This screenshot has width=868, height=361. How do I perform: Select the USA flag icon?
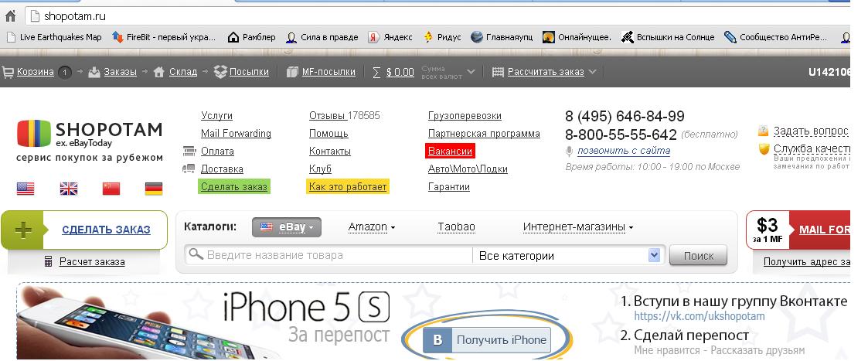click(26, 189)
